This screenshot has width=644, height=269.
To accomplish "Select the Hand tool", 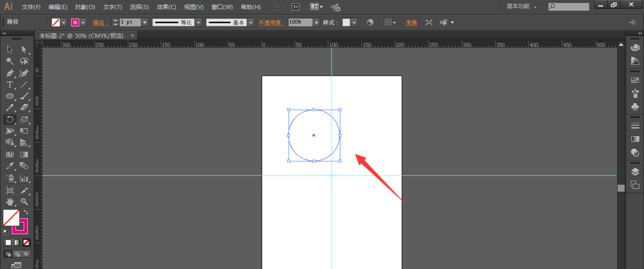I will [x=10, y=202].
